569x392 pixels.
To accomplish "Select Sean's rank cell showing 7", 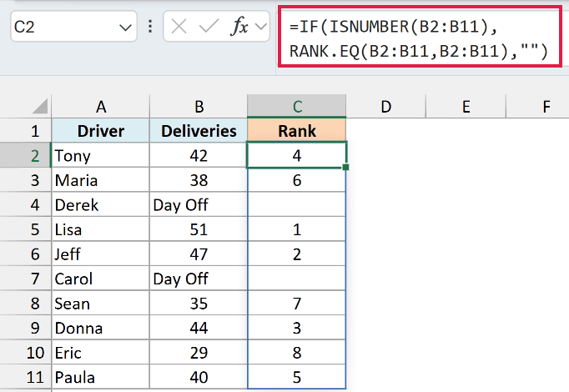I will [297, 303].
